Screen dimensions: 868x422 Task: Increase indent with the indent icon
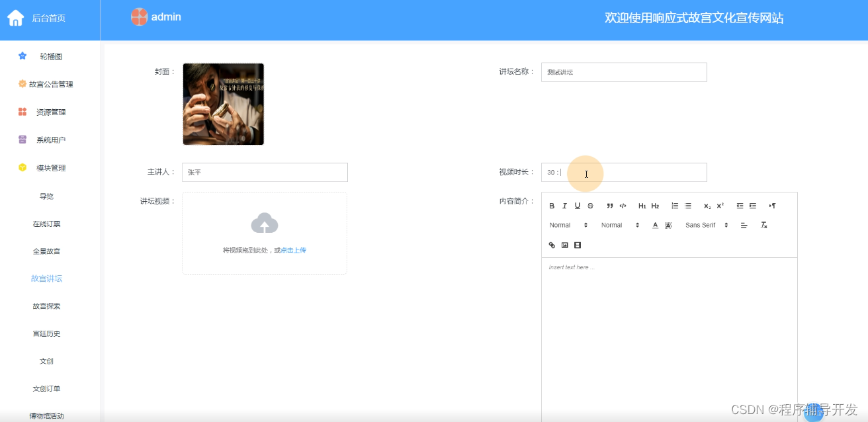[753, 206]
